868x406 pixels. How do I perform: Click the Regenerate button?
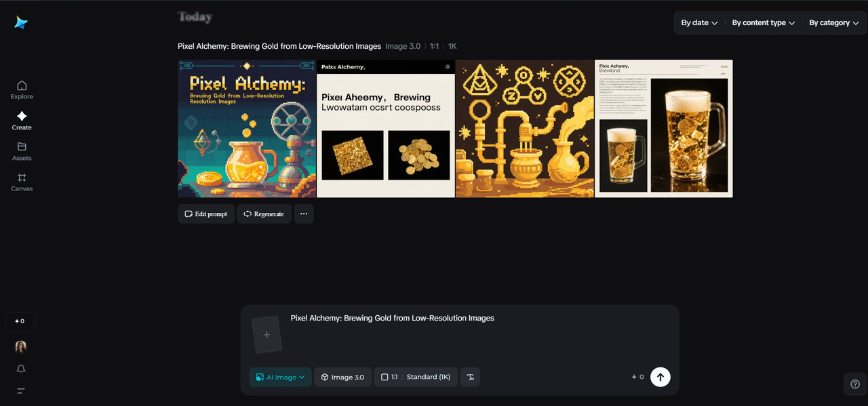pyautogui.click(x=264, y=214)
